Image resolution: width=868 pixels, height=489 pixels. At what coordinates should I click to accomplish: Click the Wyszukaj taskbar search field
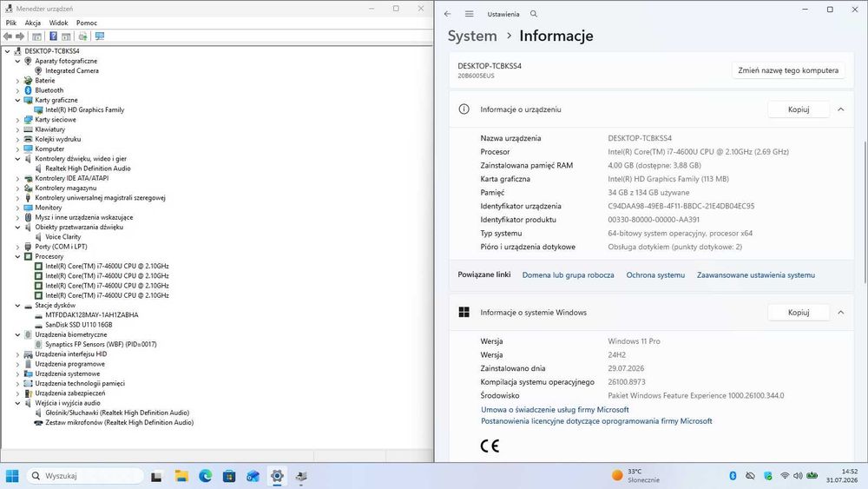coord(85,476)
